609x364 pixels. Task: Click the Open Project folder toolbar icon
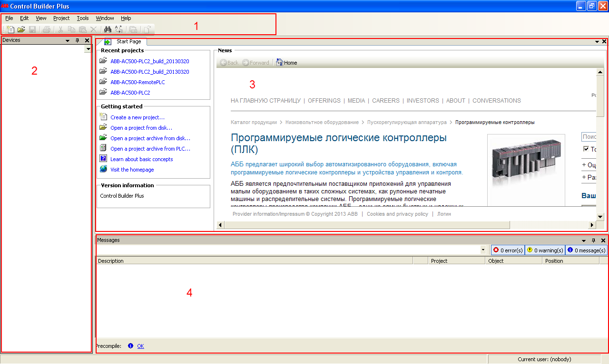coord(21,29)
